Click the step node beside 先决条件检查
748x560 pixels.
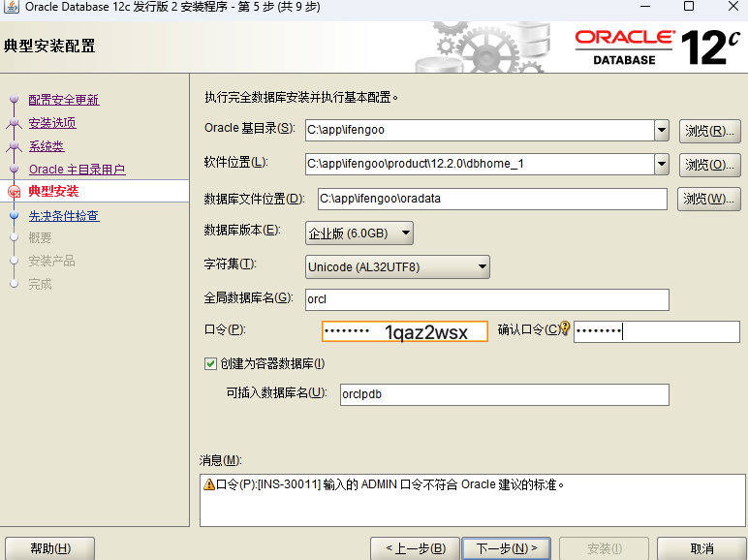pyautogui.click(x=14, y=216)
